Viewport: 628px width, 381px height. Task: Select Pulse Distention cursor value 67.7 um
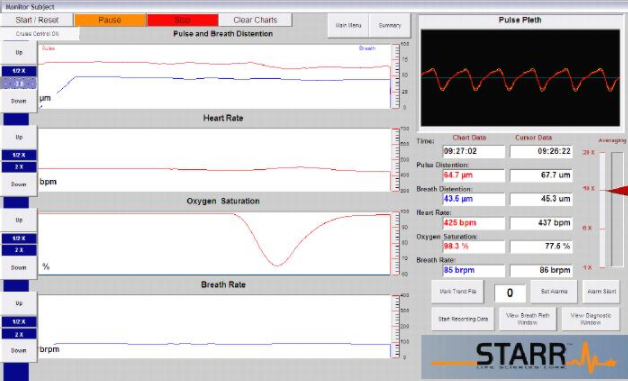541,175
